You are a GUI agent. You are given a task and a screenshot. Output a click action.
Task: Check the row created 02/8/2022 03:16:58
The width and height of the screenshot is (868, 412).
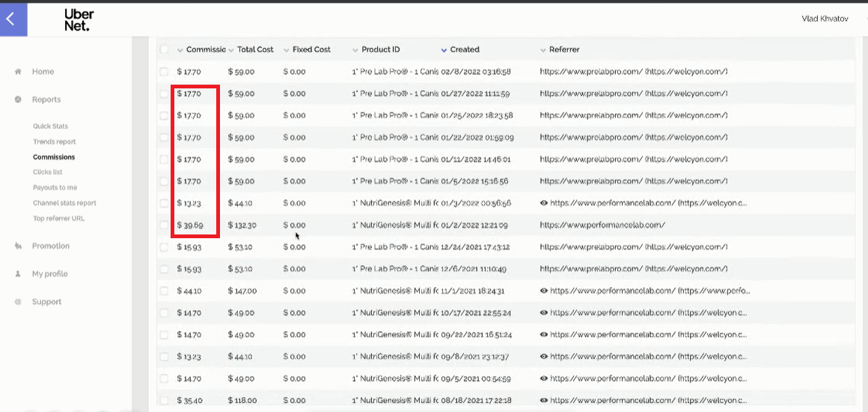[x=164, y=71]
